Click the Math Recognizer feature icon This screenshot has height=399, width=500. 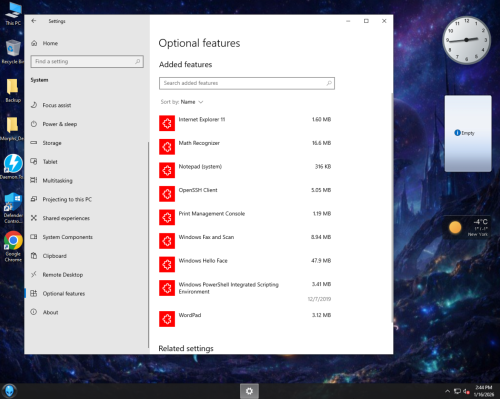click(x=167, y=147)
